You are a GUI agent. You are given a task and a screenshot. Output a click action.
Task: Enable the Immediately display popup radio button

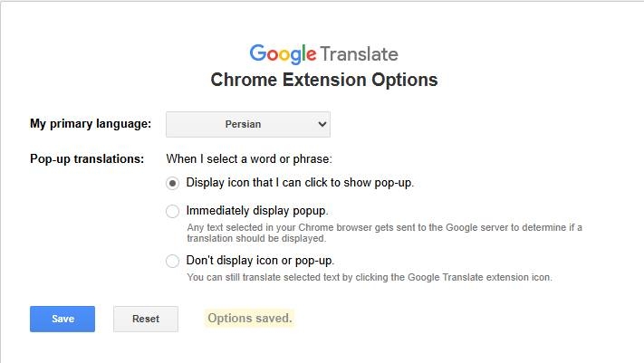tap(173, 211)
